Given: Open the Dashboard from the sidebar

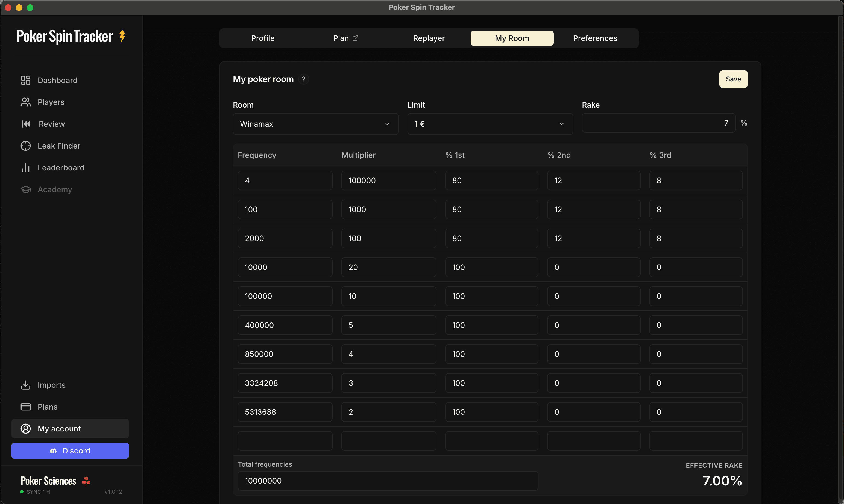Looking at the screenshot, I should pos(57,80).
